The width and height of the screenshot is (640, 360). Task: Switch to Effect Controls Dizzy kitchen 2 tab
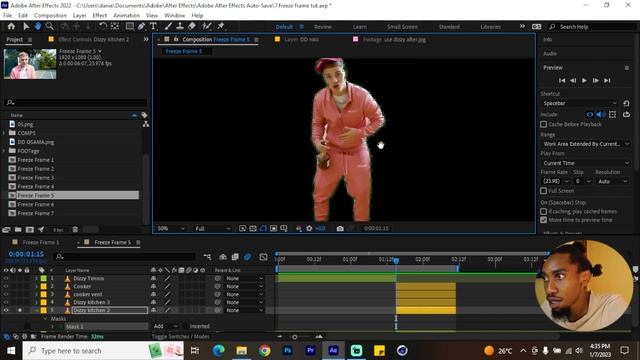pos(93,40)
